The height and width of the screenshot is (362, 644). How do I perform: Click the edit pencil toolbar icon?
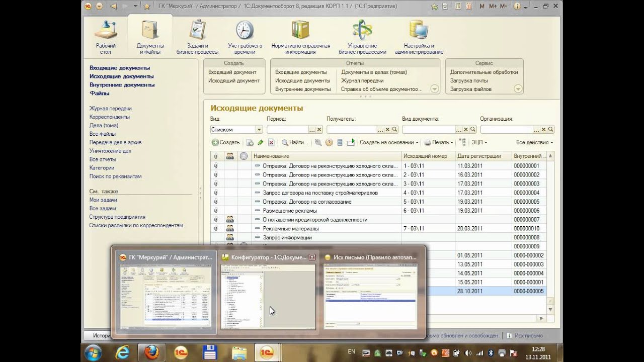point(261,142)
